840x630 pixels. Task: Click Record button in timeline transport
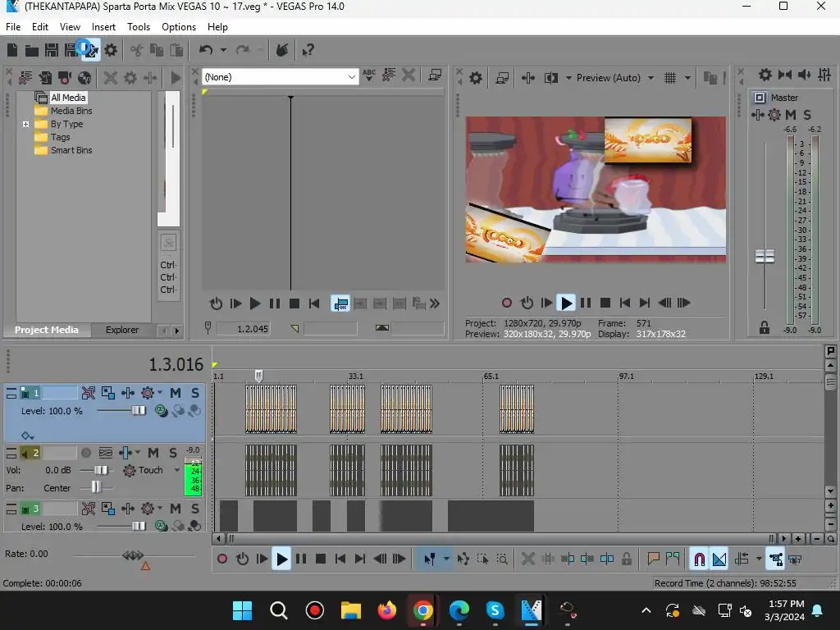pyautogui.click(x=222, y=559)
